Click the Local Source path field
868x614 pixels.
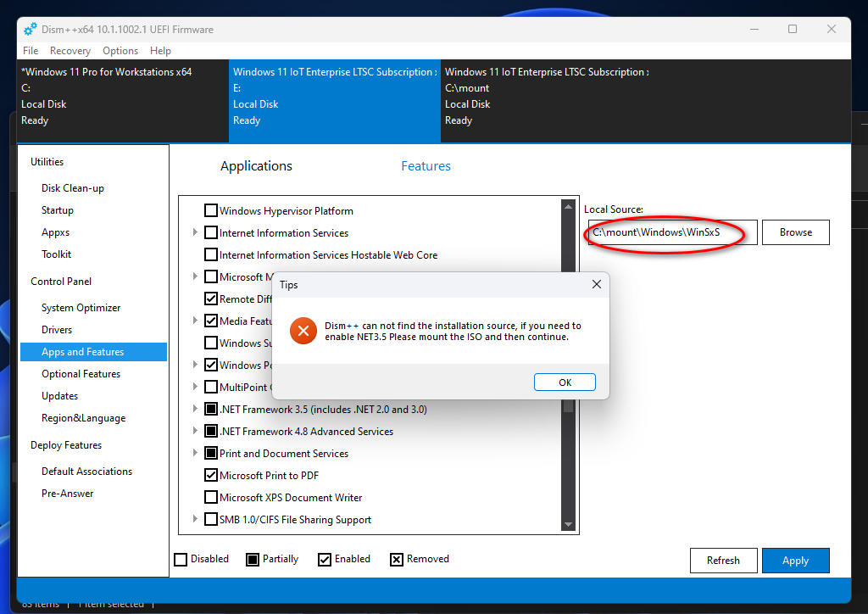pos(672,232)
